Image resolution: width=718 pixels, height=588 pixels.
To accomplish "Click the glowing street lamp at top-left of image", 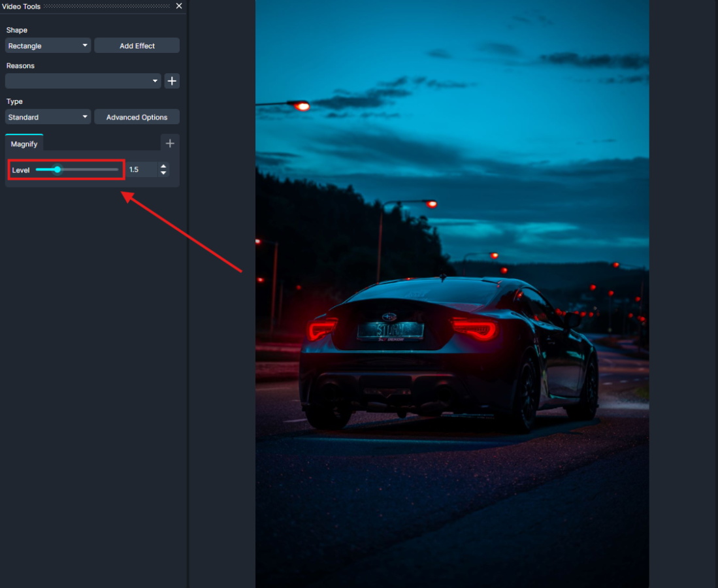I will (x=301, y=105).
